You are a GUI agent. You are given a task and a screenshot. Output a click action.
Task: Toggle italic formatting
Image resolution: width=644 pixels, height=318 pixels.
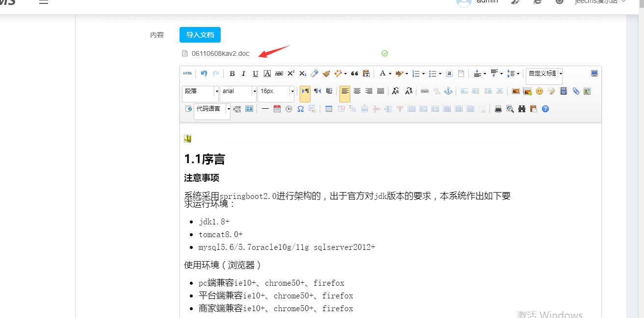(x=244, y=73)
